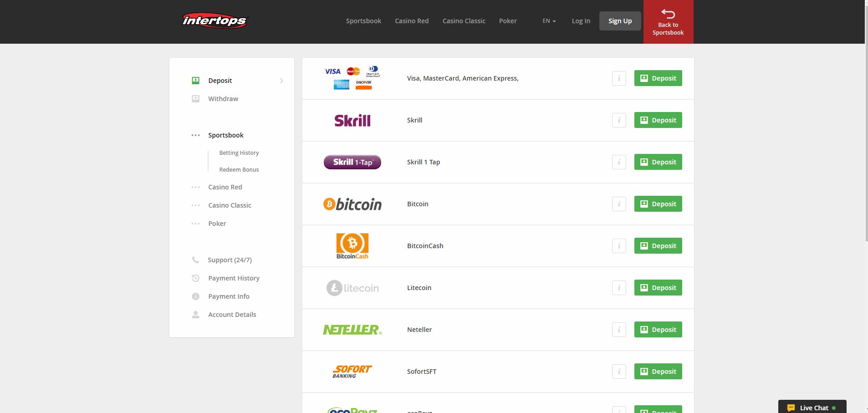The width and height of the screenshot is (868, 413).
Task: Open info icon for Skrill row
Action: pyautogui.click(x=619, y=120)
